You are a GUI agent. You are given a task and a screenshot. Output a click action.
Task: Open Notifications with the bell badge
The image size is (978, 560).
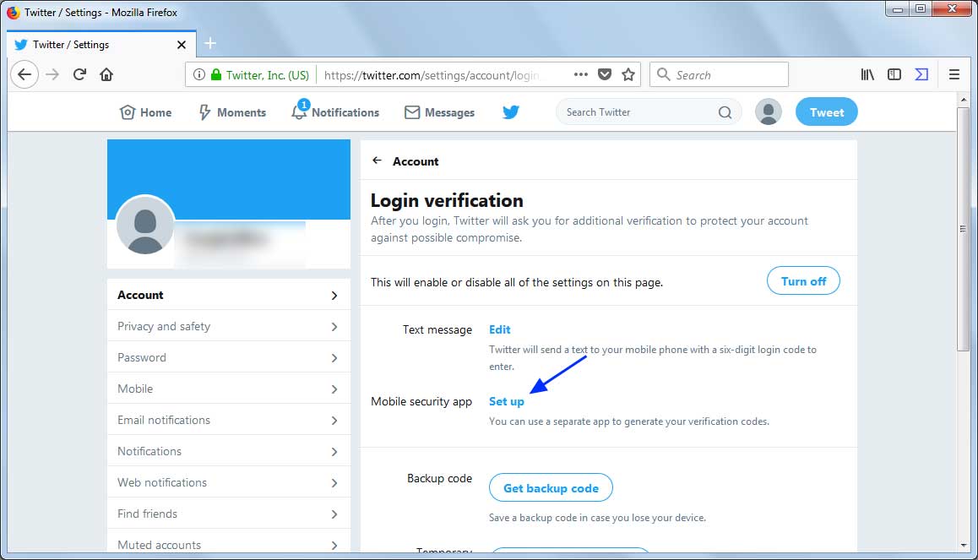click(x=335, y=111)
